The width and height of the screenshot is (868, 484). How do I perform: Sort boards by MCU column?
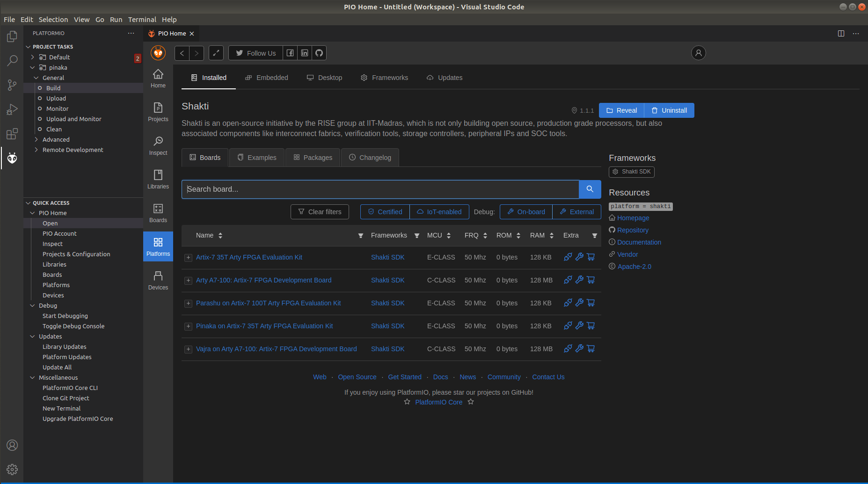tap(449, 236)
